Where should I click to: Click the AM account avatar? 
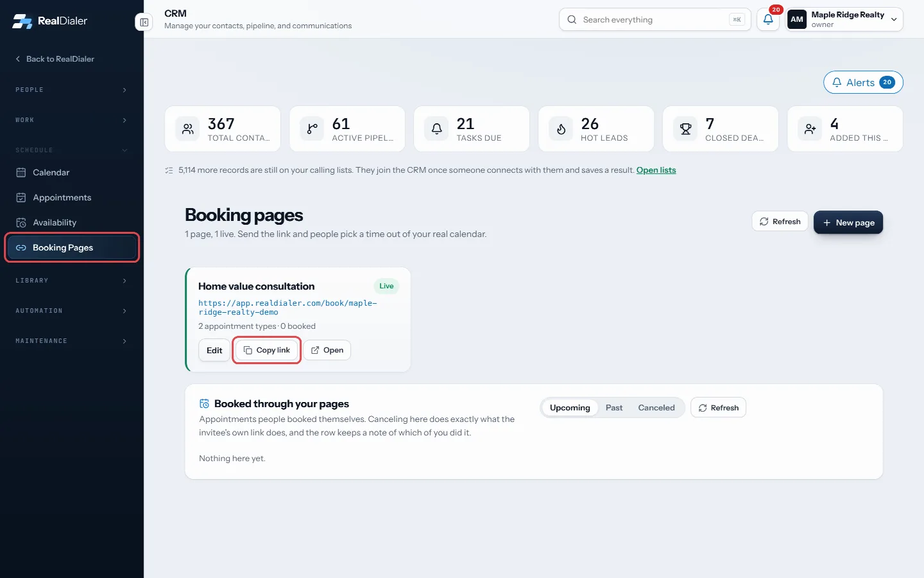[797, 19]
